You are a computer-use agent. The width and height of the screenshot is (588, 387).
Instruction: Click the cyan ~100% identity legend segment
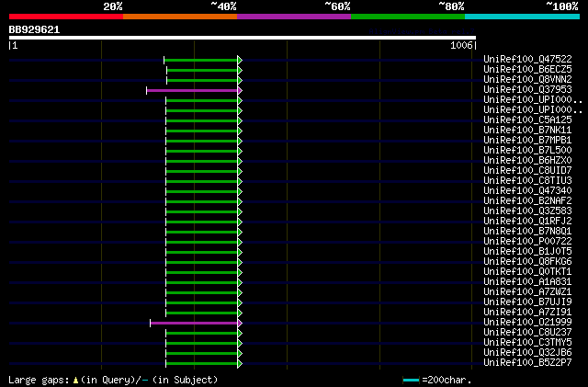tap(523, 17)
